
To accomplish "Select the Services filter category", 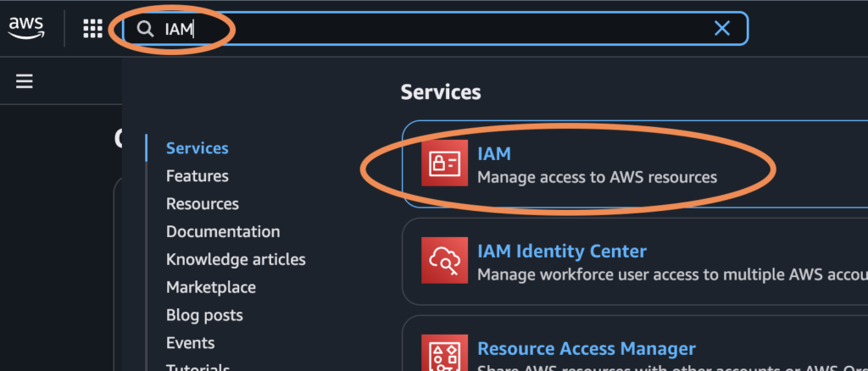I will coord(197,148).
